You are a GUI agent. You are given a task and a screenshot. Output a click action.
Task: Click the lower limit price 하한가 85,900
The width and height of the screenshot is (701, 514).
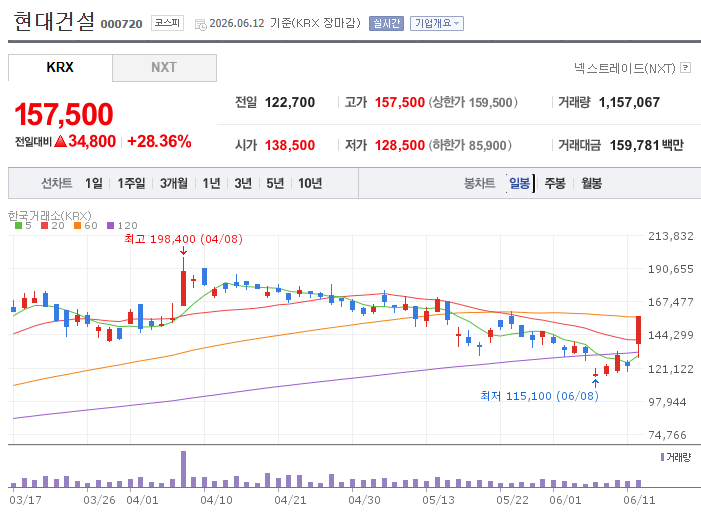pos(470,145)
